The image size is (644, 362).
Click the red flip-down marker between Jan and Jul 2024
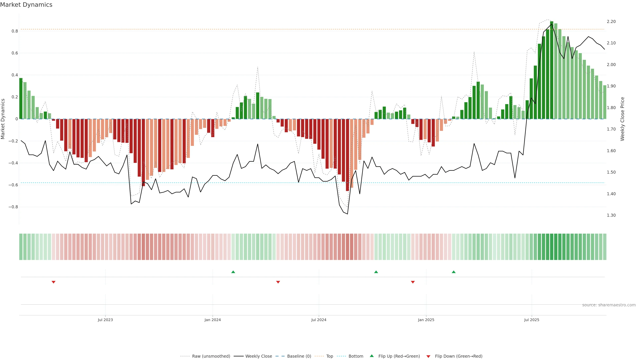click(278, 282)
